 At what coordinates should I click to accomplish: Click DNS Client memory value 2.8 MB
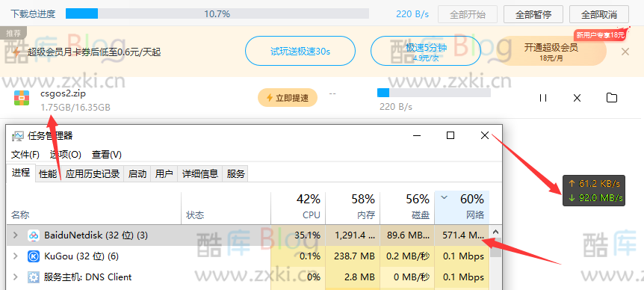click(x=361, y=277)
